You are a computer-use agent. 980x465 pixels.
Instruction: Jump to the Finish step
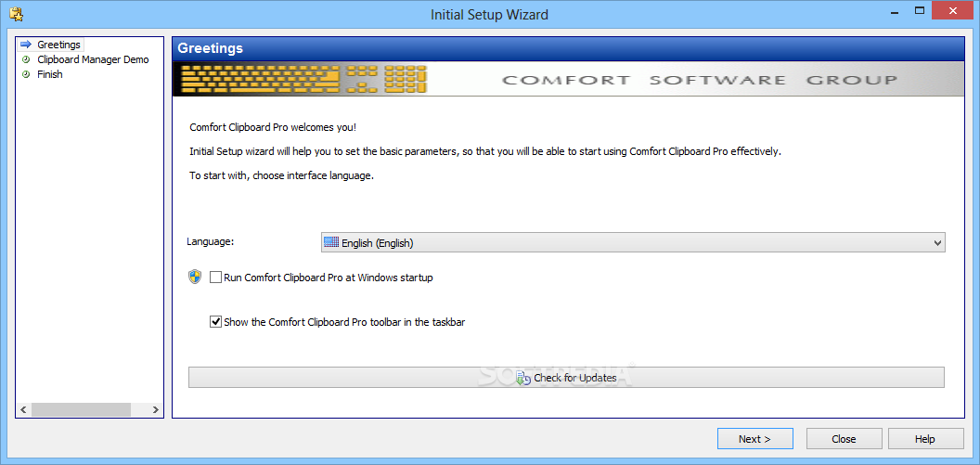coord(50,74)
